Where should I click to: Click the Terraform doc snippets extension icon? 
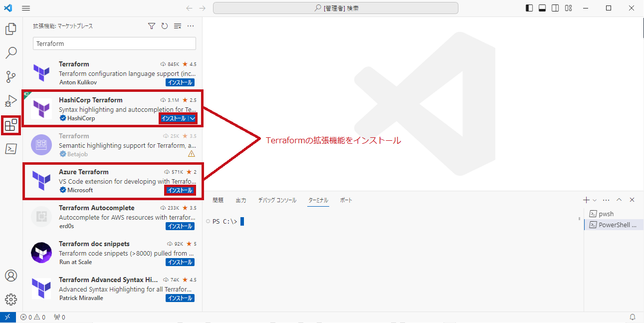(41, 253)
